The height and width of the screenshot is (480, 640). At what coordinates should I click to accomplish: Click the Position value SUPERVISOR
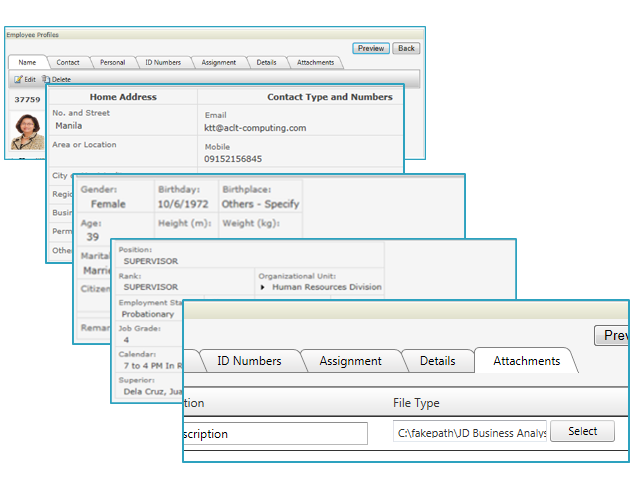[x=151, y=261]
